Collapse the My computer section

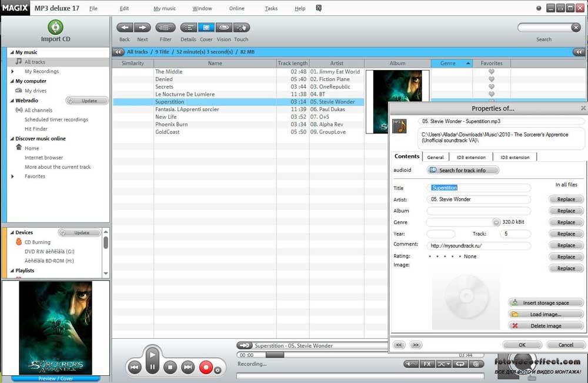[x=12, y=81]
